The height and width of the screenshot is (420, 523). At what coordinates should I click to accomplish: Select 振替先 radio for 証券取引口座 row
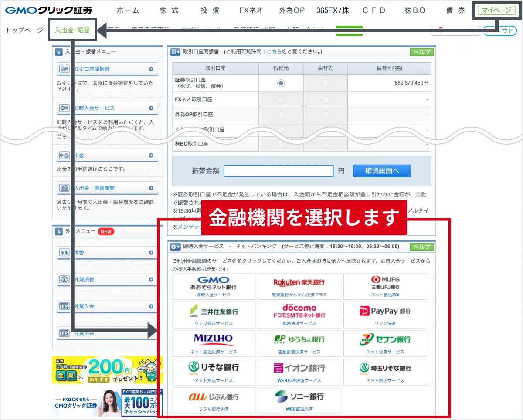(325, 83)
